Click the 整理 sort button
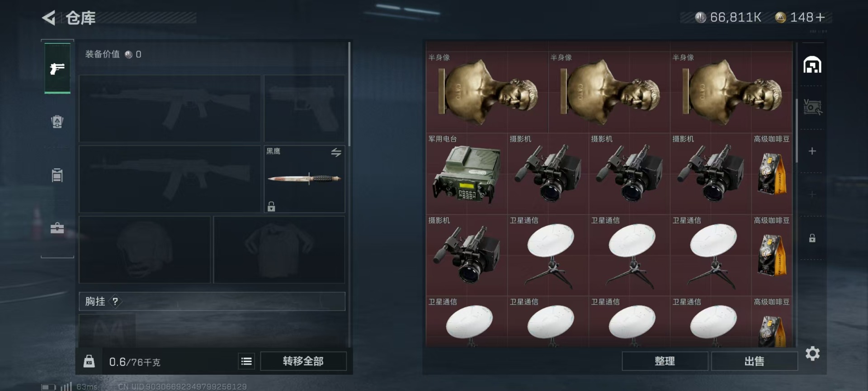Image resolution: width=868 pixels, height=391 pixels. pos(665,361)
